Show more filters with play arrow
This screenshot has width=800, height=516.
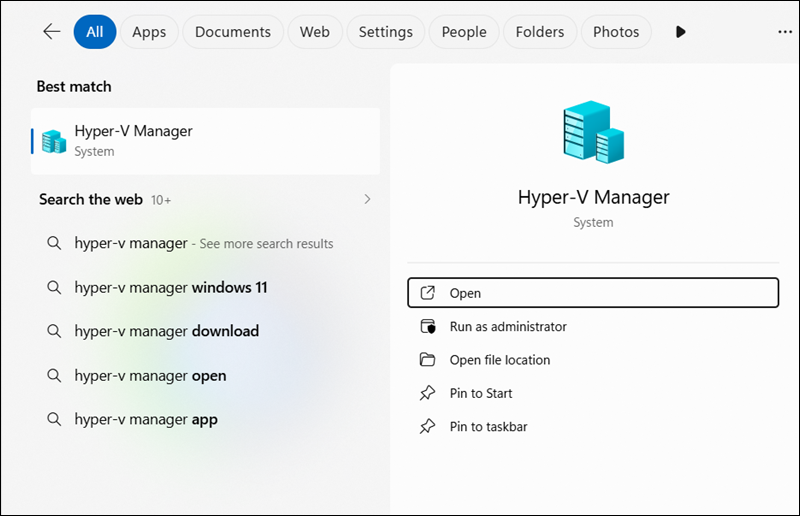tap(680, 32)
